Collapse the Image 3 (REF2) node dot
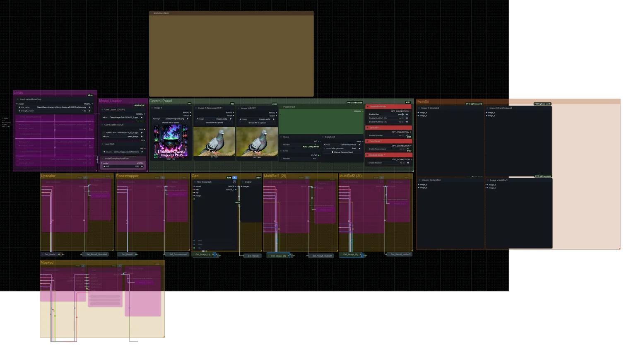The height and width of the screenshot is (364, 636). 238,108
